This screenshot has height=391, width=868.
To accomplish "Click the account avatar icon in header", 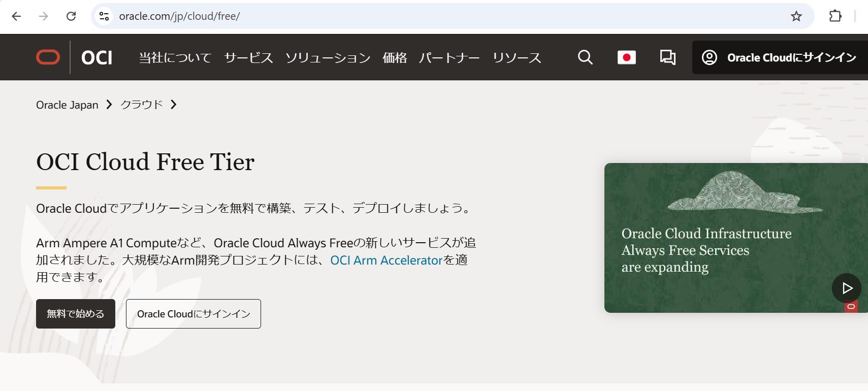I will pyautogui.click(x=709, y=57).
